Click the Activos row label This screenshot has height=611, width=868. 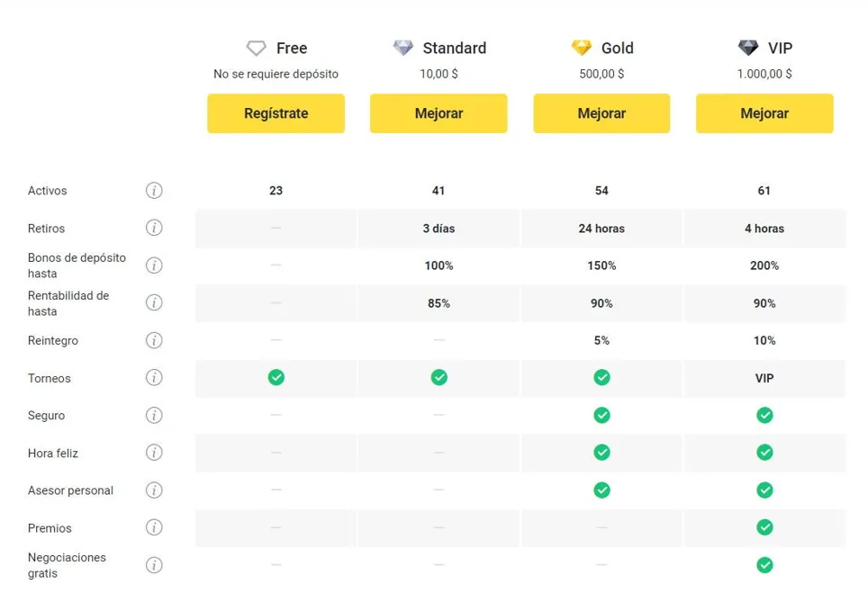coord(47,191)
